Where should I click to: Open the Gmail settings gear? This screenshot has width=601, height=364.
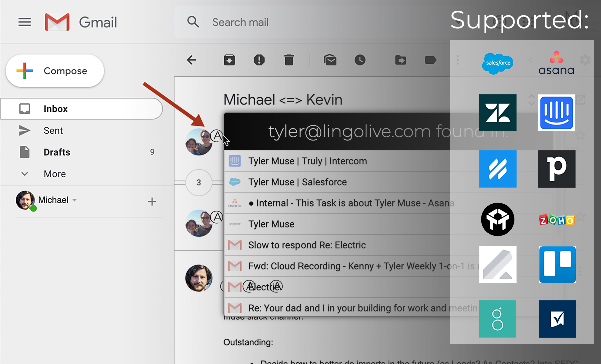[x=585, y=60]
